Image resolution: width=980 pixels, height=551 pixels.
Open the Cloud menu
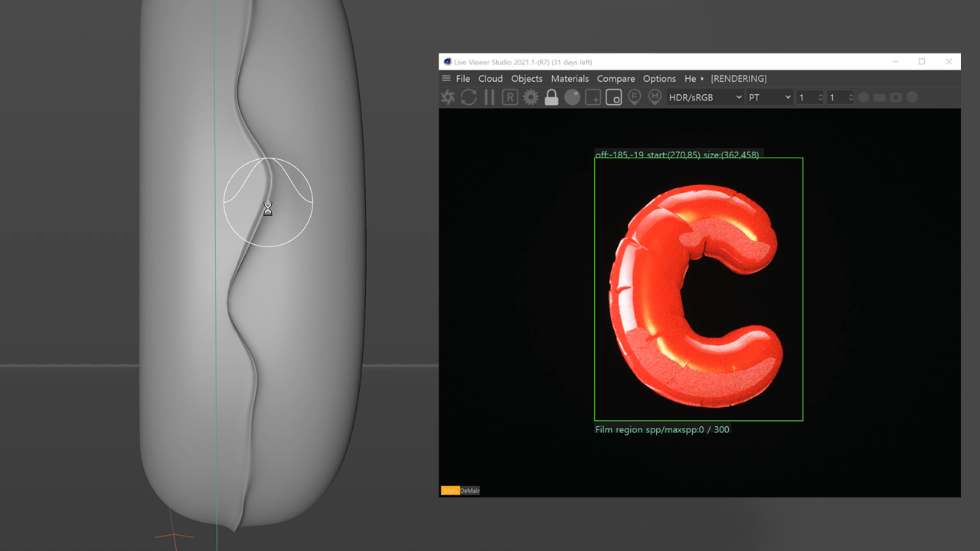(x=491, y=79)
